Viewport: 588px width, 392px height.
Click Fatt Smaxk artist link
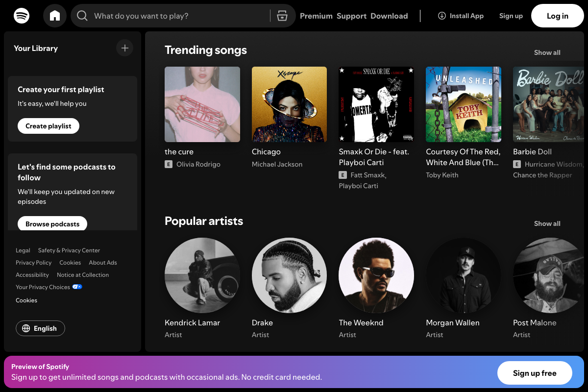[367, 175]
